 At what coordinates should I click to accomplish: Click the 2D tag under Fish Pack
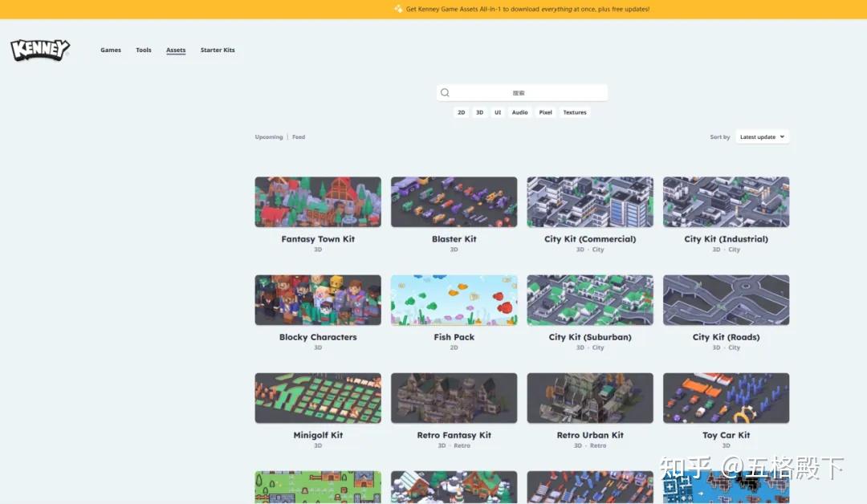[454, 348]
